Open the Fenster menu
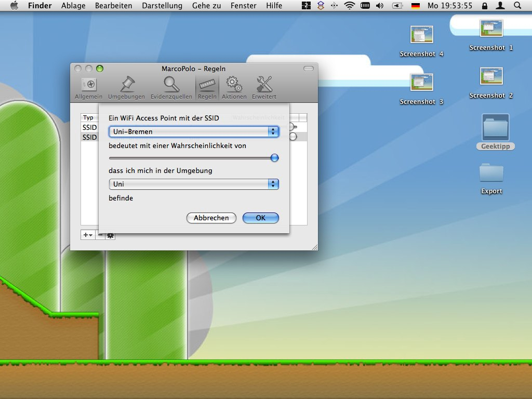532x399 pixels. pyautogui.click(x=243, y=5)
